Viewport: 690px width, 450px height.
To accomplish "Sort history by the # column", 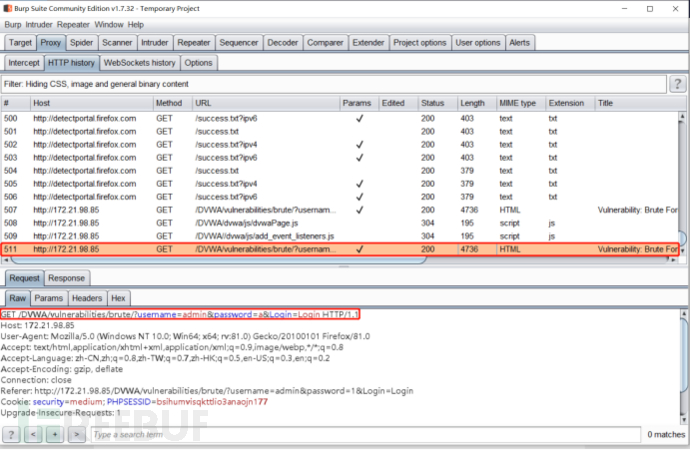I will [x=14, y=104].
